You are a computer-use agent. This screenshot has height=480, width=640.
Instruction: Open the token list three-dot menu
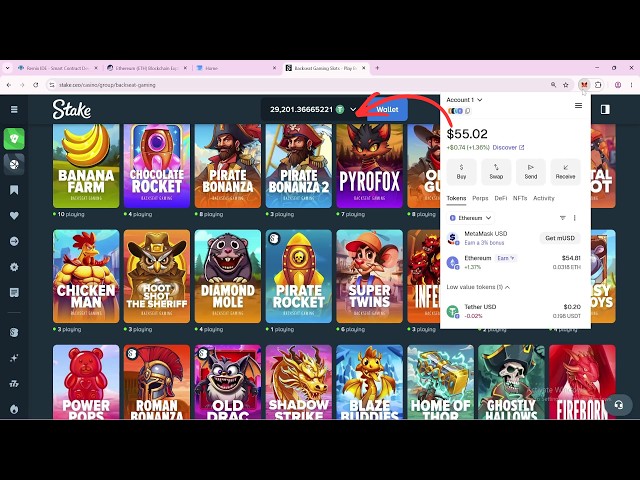click(x=574, y=218)
